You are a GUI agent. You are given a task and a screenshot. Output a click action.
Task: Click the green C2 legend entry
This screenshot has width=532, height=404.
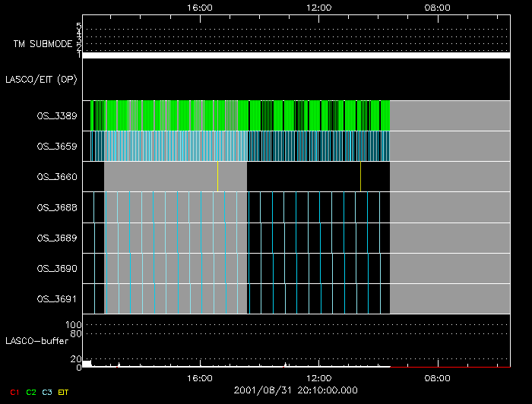pyautogui.click(x=30, y=392)
